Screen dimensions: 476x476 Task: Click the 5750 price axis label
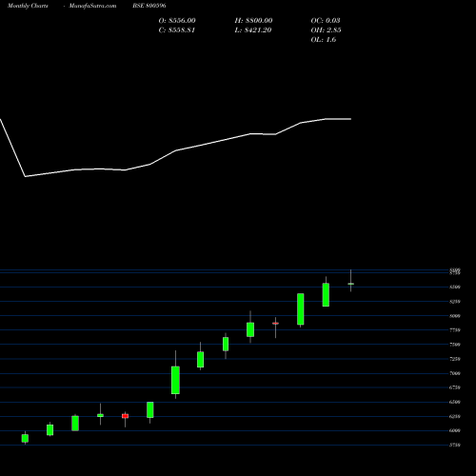[x=455, y=446]
